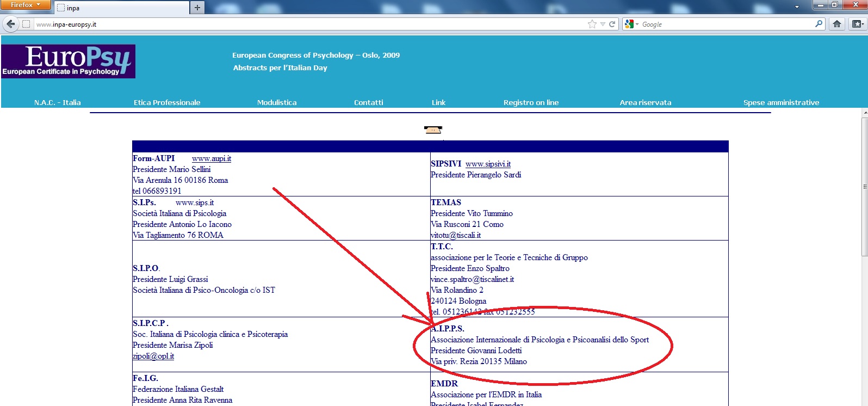Click the vince.spaltro@tiscalinet.it email link

point(472,279)
